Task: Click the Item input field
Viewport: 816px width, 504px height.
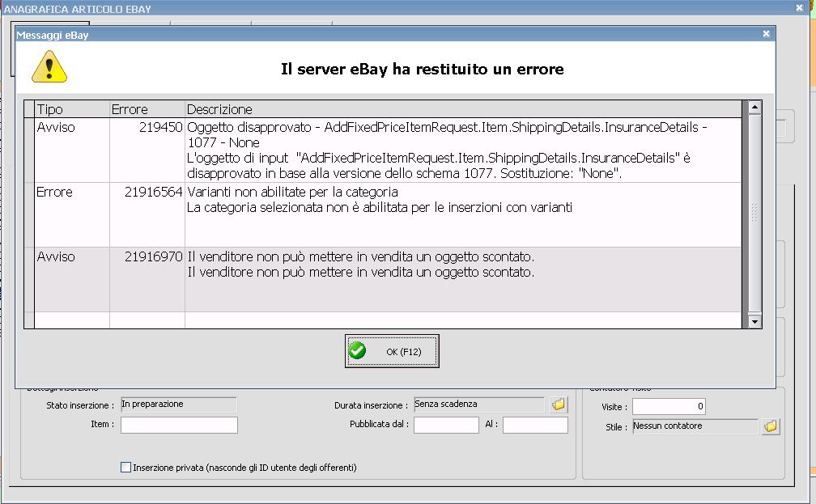Action: 179,425
